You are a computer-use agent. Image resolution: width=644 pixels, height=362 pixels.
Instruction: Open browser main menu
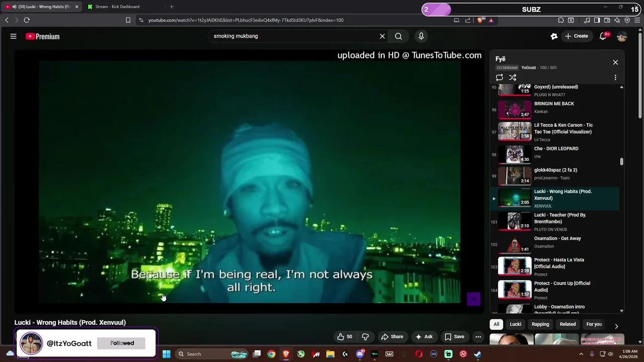tap(637, 20)
